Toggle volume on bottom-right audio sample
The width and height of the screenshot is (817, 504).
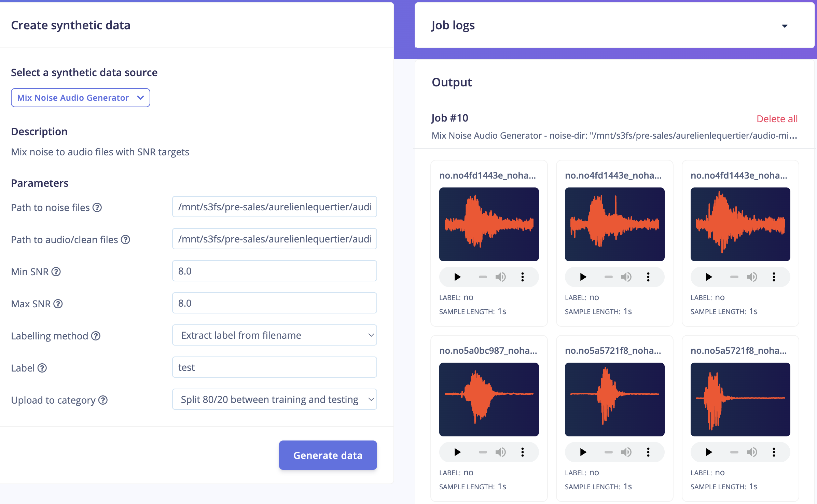point(752,452)
